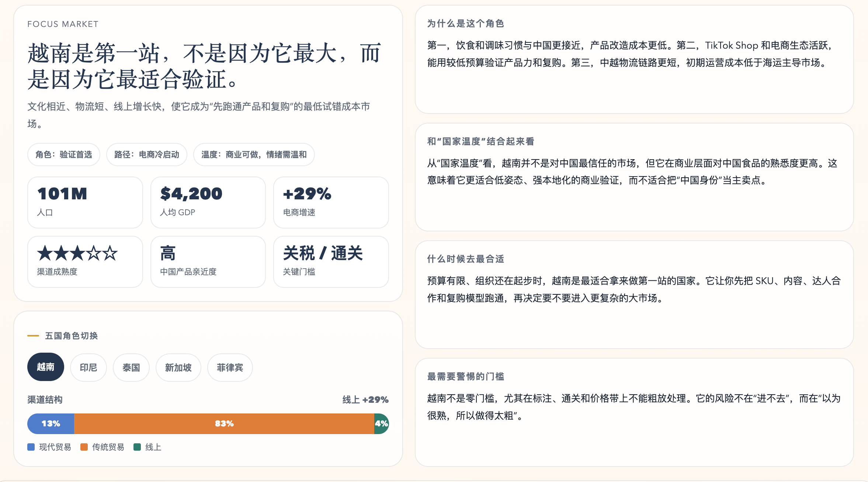Click the 关税 / 通关 关键门槛 card
Screen dimensions: 868x482
331,262
